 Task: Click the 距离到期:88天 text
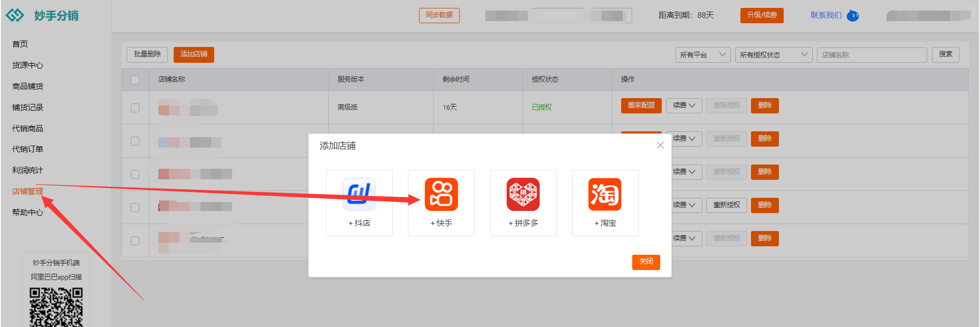pos(686,15)
